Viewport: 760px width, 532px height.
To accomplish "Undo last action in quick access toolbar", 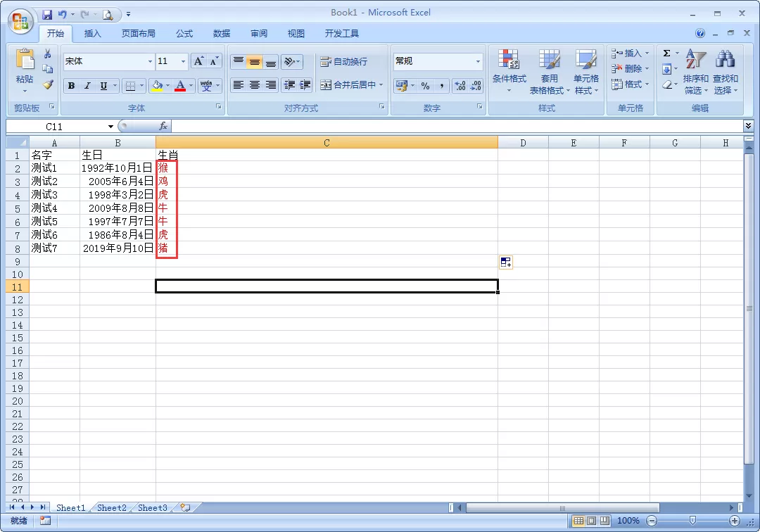I will pyautogui.click(x=62, y=15).
